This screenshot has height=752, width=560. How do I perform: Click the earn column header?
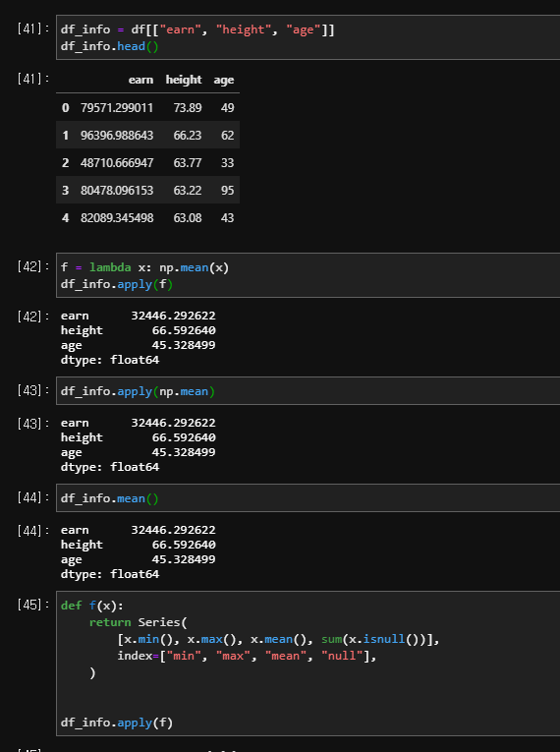140,80
